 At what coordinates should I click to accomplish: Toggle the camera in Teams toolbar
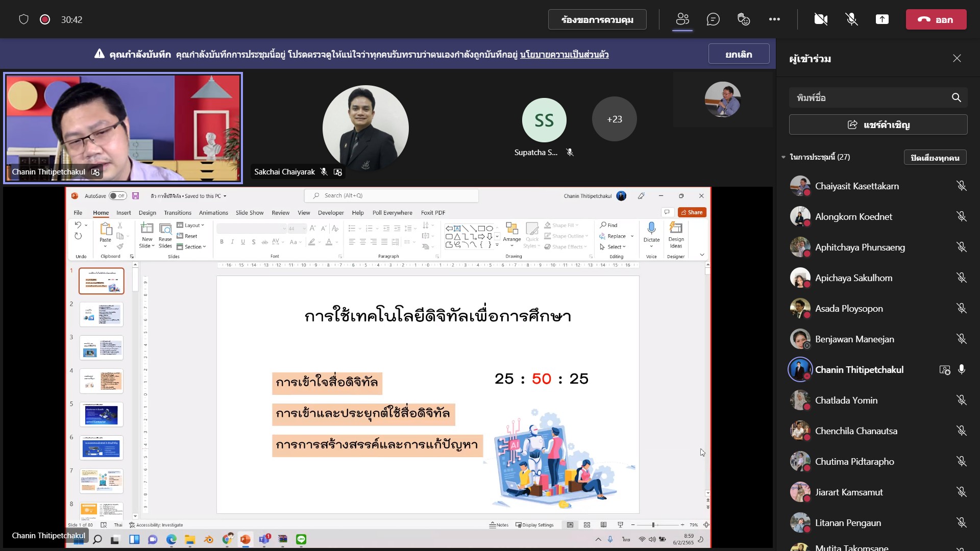pos(821,19)
